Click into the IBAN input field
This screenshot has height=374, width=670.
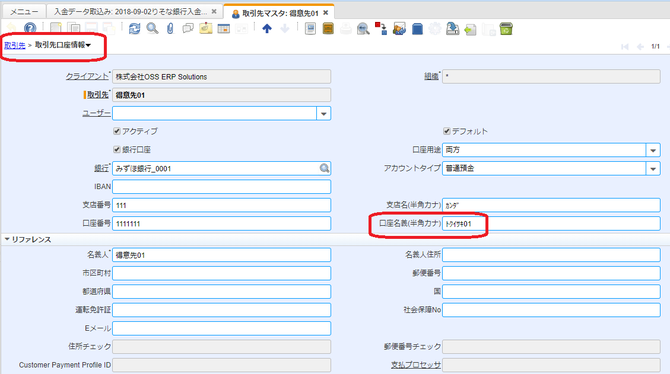click(221, 186)
